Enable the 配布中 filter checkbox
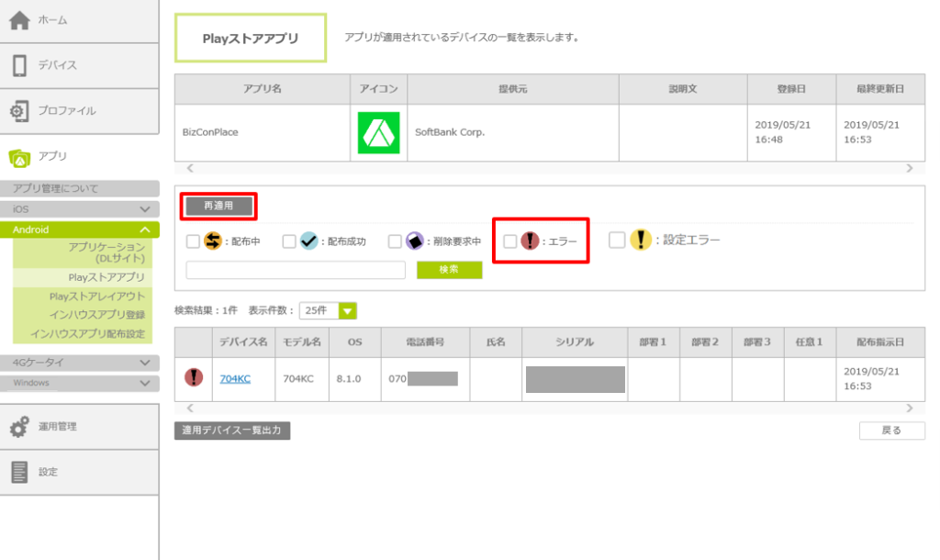Viewport: 940px width, 560px height. [193, 241]
